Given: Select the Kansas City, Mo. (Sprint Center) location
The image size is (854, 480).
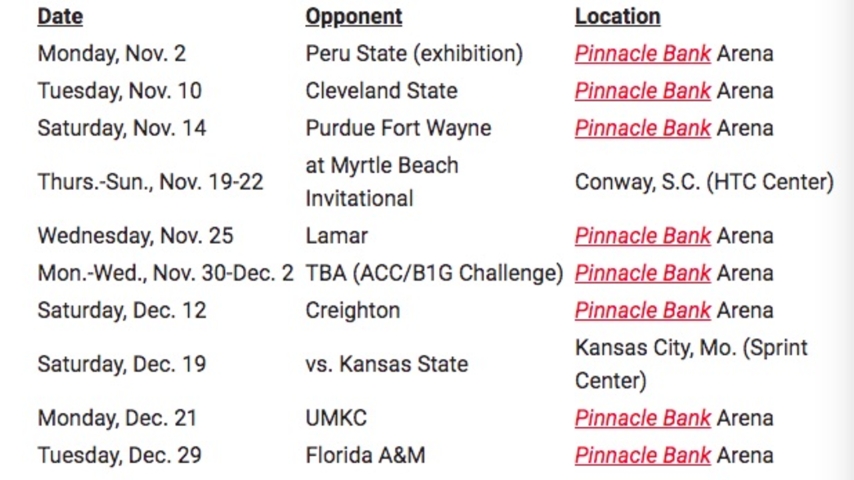Looking at the screenshot, I should (690, 364).
